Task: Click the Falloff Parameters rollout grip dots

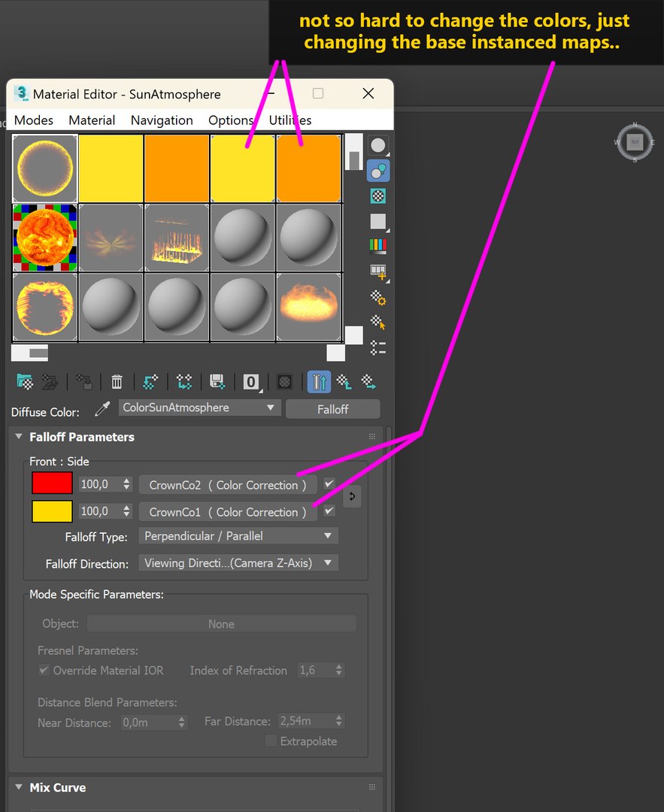Action: [x=372, y=437]
